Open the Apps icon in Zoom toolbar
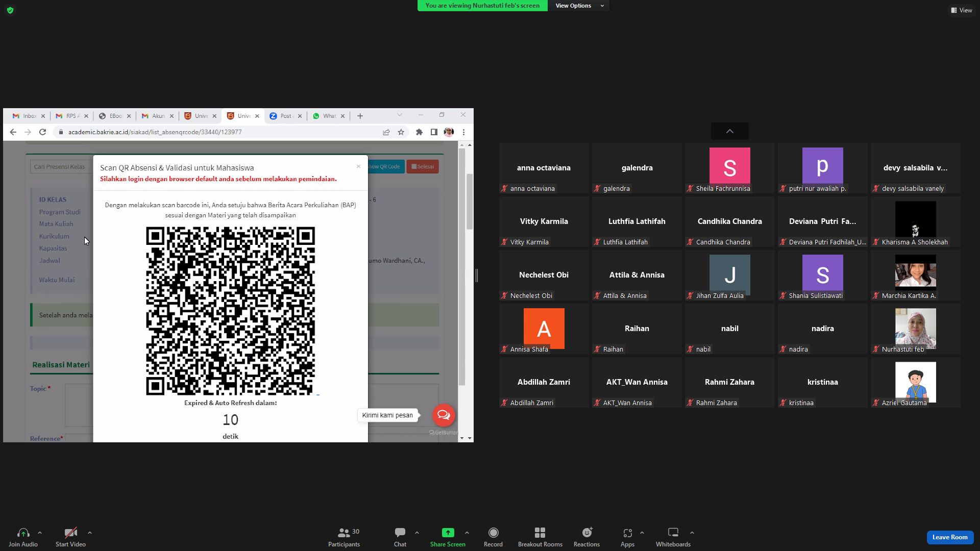The height and width of the screenshot is (551, 980). point(627,533)
